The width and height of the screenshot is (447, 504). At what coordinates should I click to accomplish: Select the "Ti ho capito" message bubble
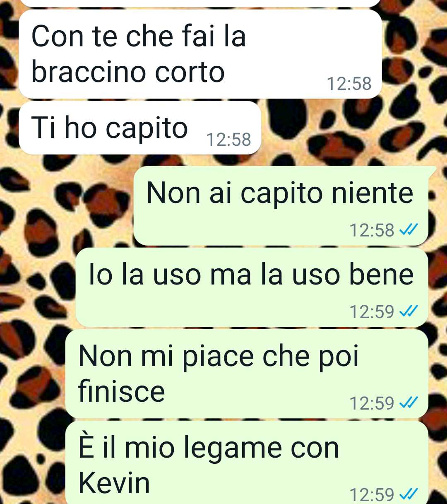pos(140,128)
